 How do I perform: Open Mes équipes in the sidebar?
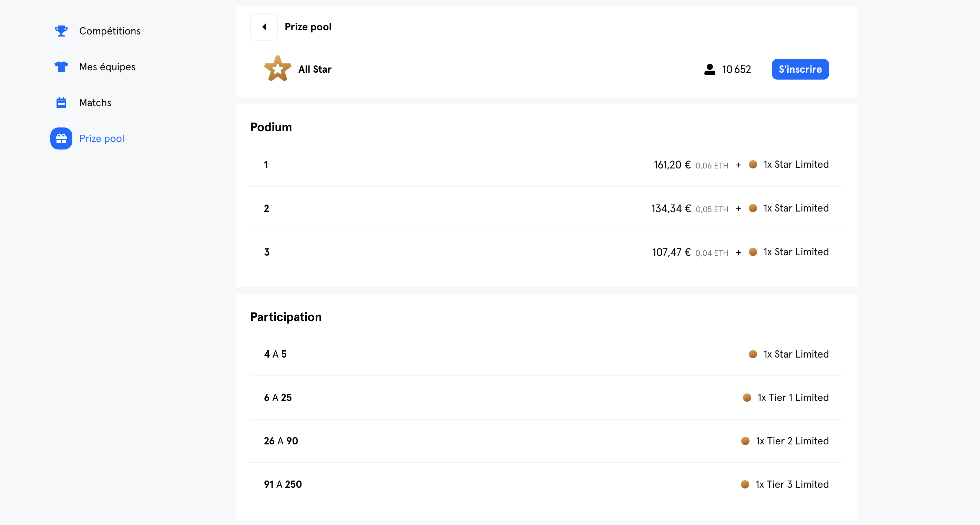(x=107, y=67)
